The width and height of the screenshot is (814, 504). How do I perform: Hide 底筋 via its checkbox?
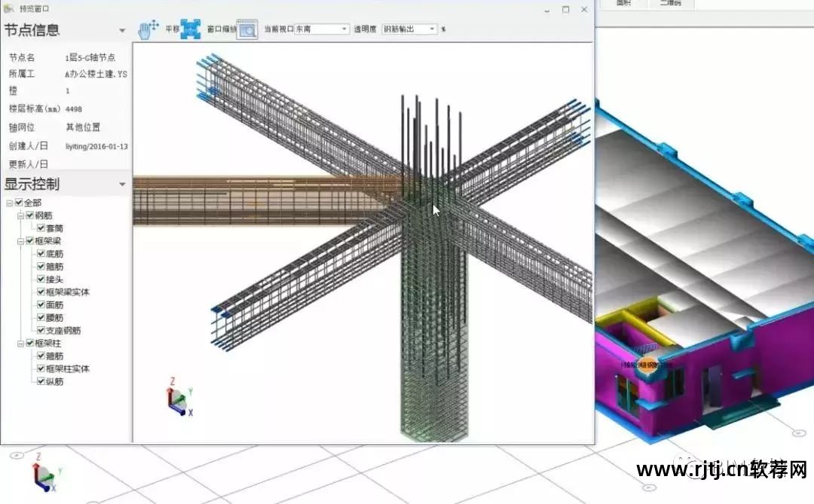[41, 253]
